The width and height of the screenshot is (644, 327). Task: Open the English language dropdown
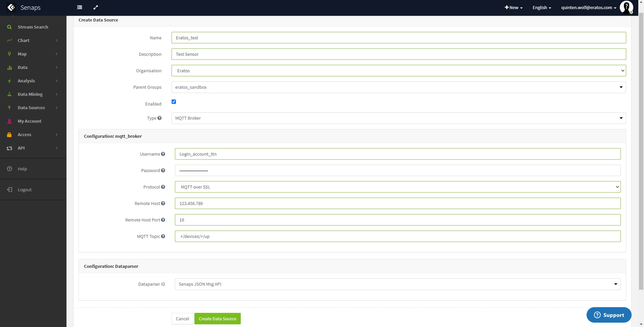(542, 7)
